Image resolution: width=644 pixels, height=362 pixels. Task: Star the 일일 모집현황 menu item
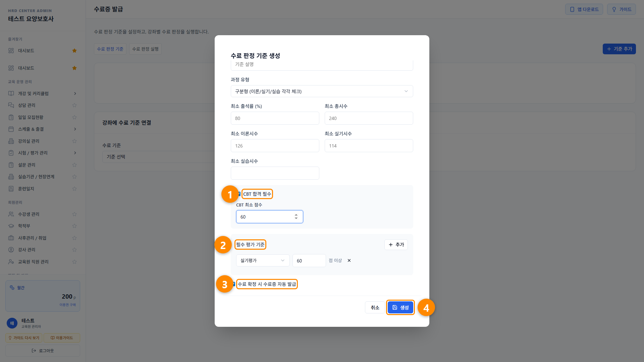(74, 117)
